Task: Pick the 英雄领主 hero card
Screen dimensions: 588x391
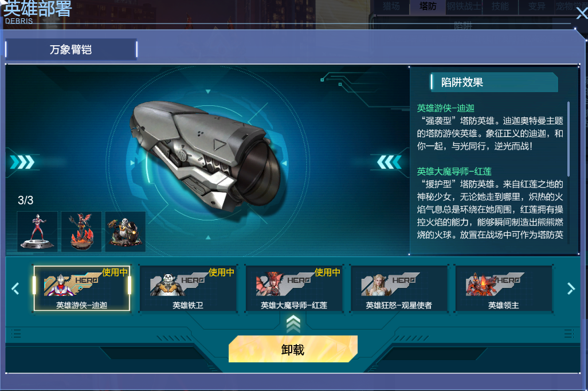Action: coord(504,289)
